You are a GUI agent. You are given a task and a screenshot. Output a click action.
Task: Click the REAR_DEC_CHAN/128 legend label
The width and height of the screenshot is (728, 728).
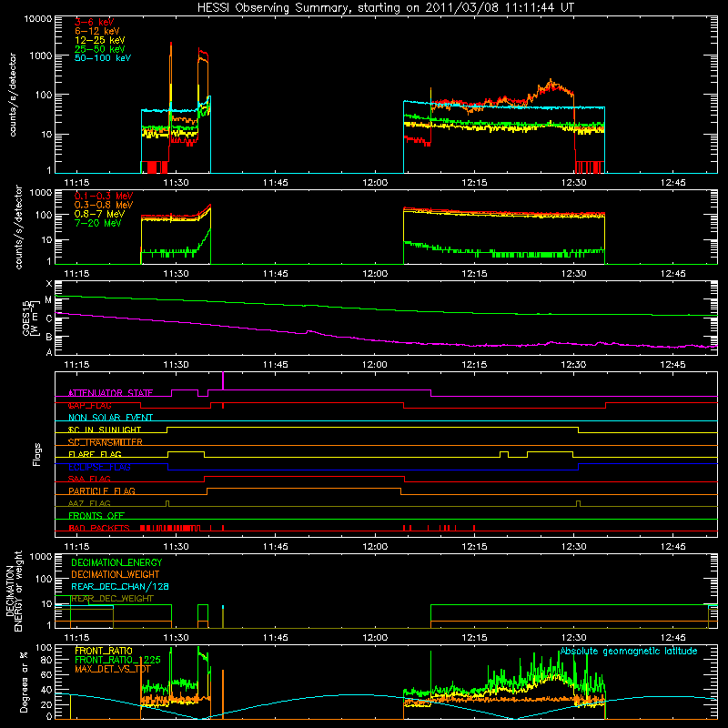pyautogui.click(x=120, y=586)
